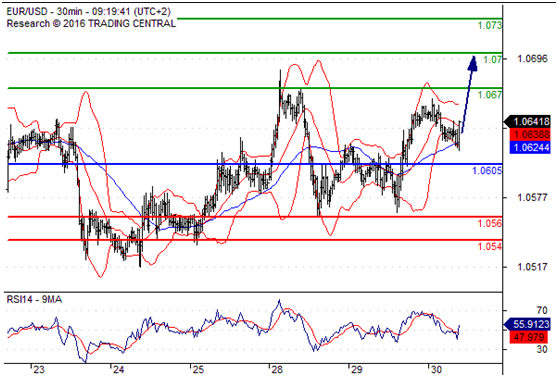This screenshot has width=558, height=377.
Task: Select the red 1.056 support label
Action: pos(489,224)
